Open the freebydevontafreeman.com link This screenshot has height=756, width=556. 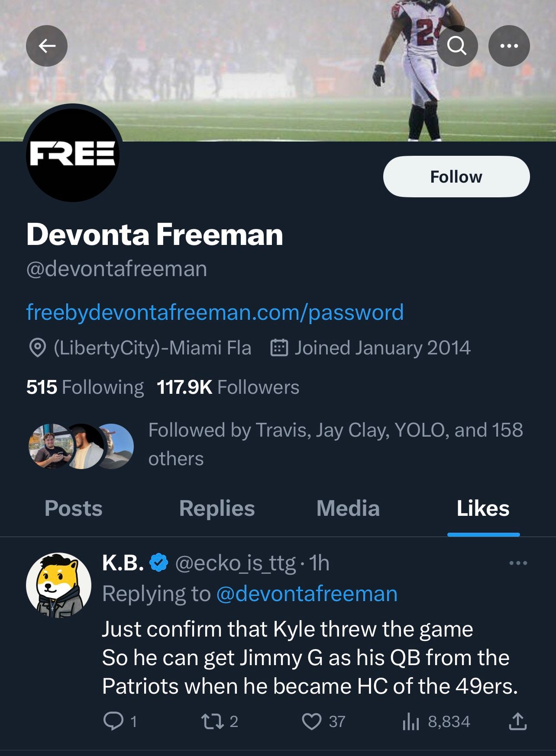(x=215, y=312)
